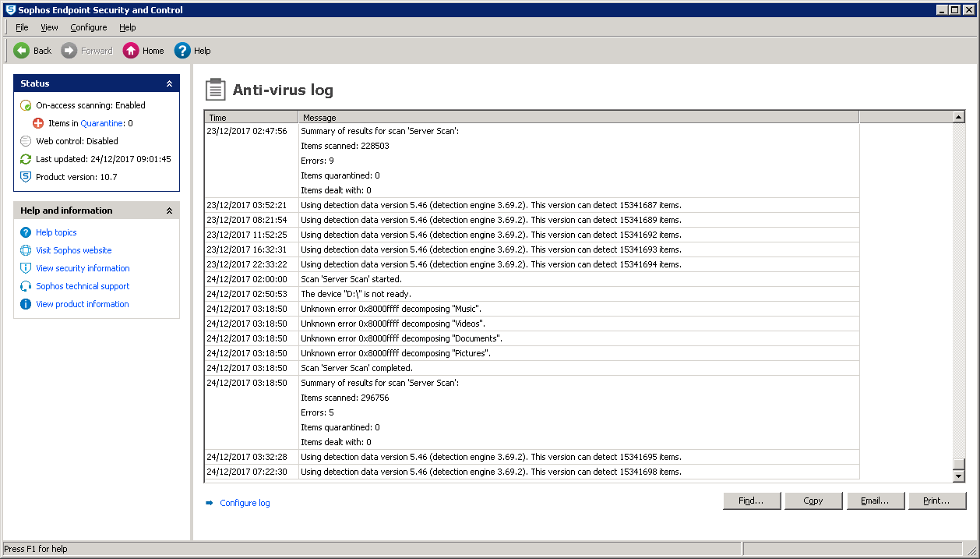Select the log entry timed 23/12/2017 03:52:21
The image size is (980, 559).
click(x=532, y=205)
